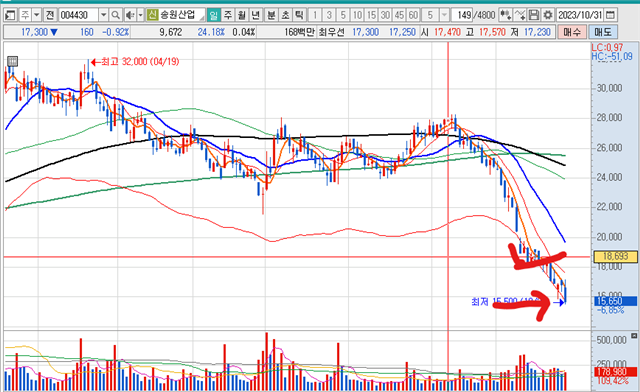
Task: Click the blue 15,650 price marker
Action: (x=615, y=301)
